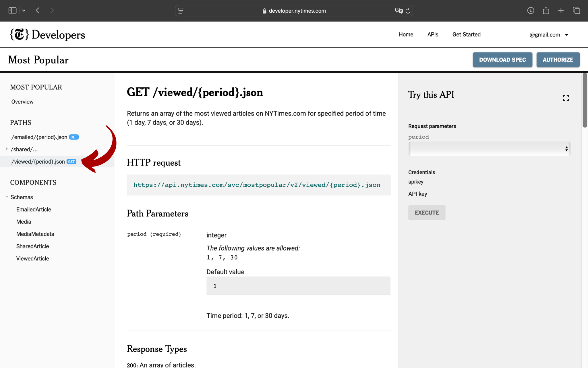
Task: Open the Safari downloads icon
Action: coord(531,11)
